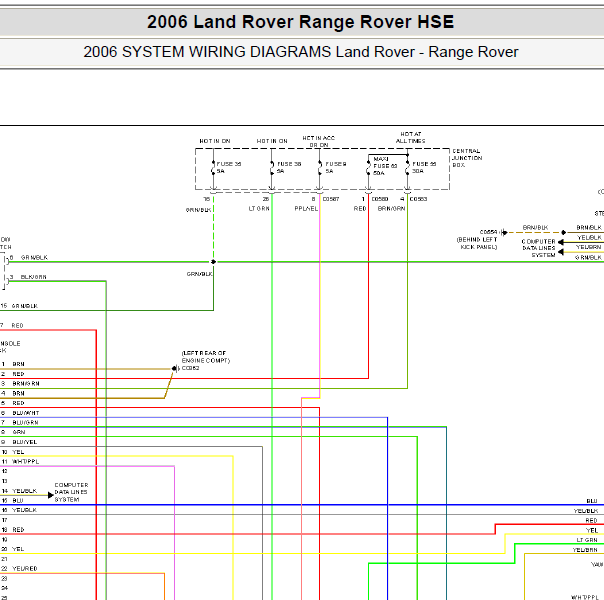Click connector label "C0583"

click(x=418, y=199)
